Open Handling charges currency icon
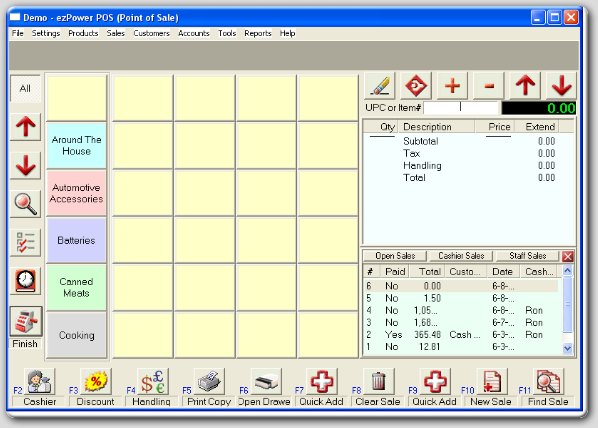The width and height of the screenshot is (598, 428). coord(153,381)
